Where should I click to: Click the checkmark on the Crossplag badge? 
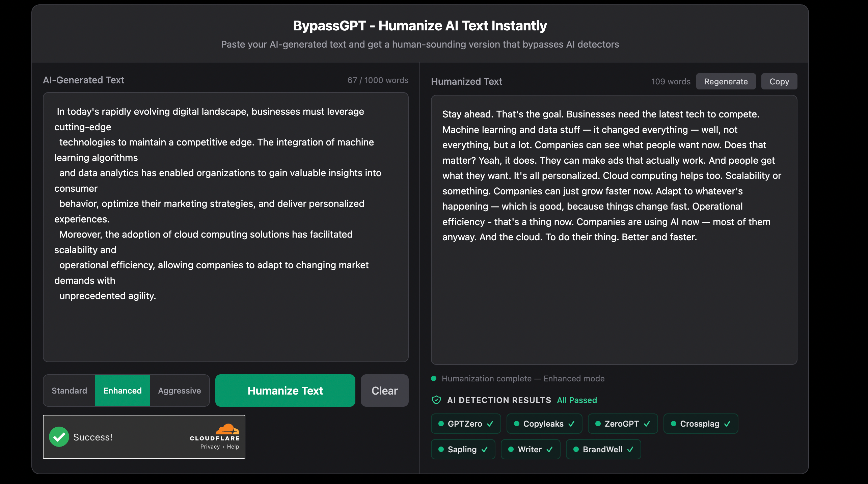[x=728, y=424]
